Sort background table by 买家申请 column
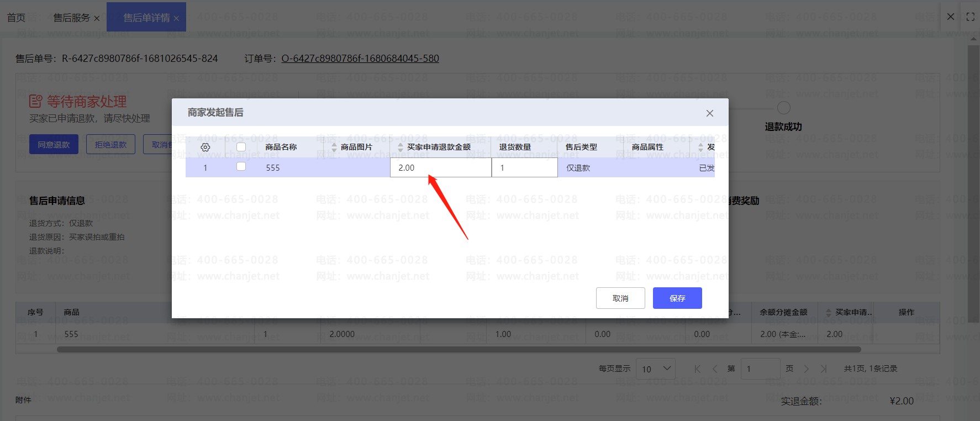Screen dimensions: 980x421 click(828, 313)
